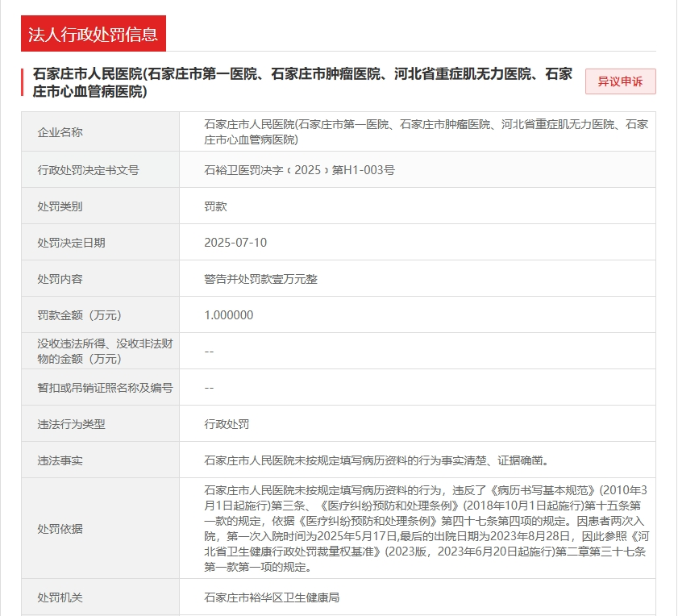Click the 没收违法所得、没收非法财物的金额 label
This screenshot has height=616, width=678.
coord(105,352)
